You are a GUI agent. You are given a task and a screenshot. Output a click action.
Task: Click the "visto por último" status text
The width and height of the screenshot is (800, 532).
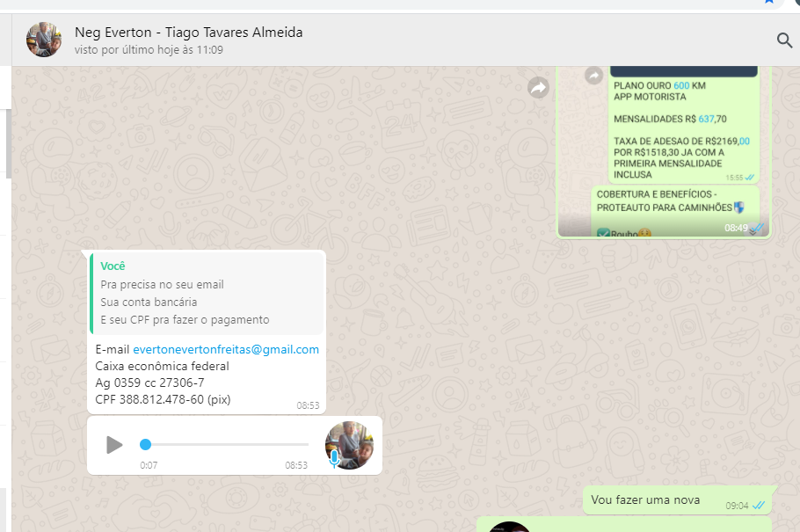coord(149,50)
